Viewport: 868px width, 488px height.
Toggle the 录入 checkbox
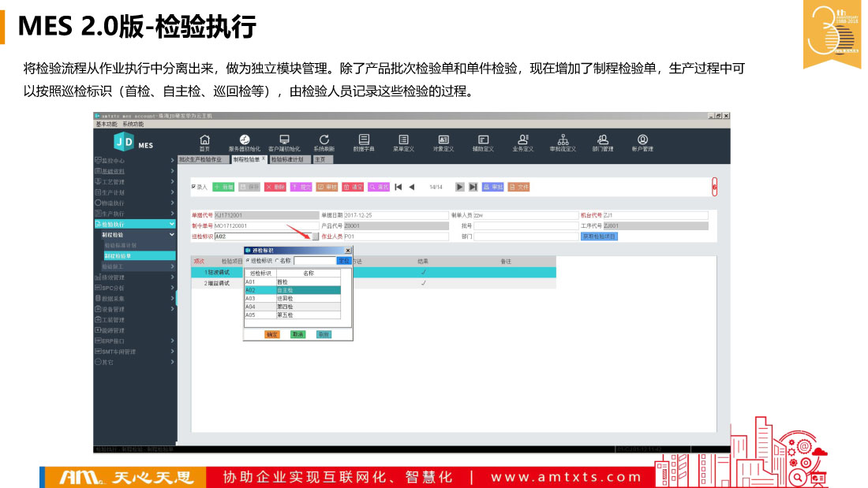[194, 187]
